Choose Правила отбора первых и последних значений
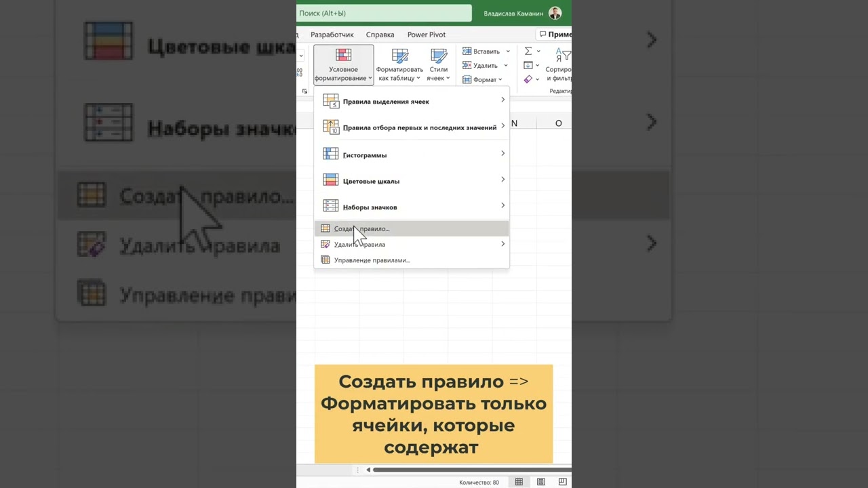 click(412, 127)
